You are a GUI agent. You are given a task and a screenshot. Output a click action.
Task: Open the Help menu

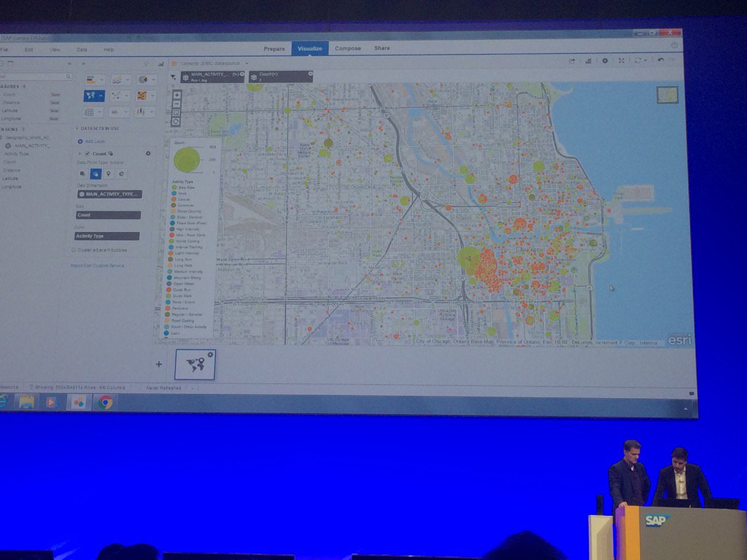[x=109, y=50]
